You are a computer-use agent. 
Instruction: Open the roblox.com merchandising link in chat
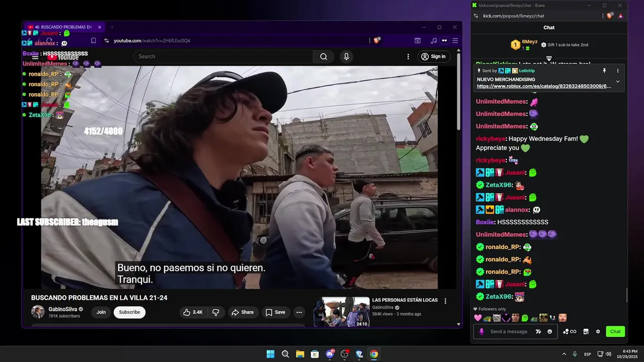tap(544, 86)
